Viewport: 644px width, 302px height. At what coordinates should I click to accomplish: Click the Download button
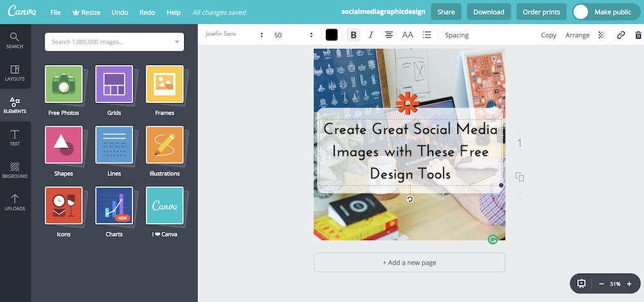(489, 12)
